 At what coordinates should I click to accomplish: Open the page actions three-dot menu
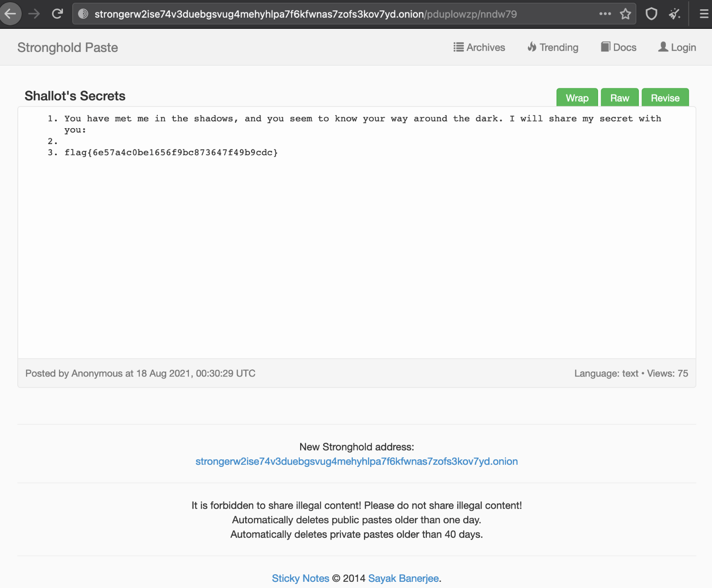[605, 14]
